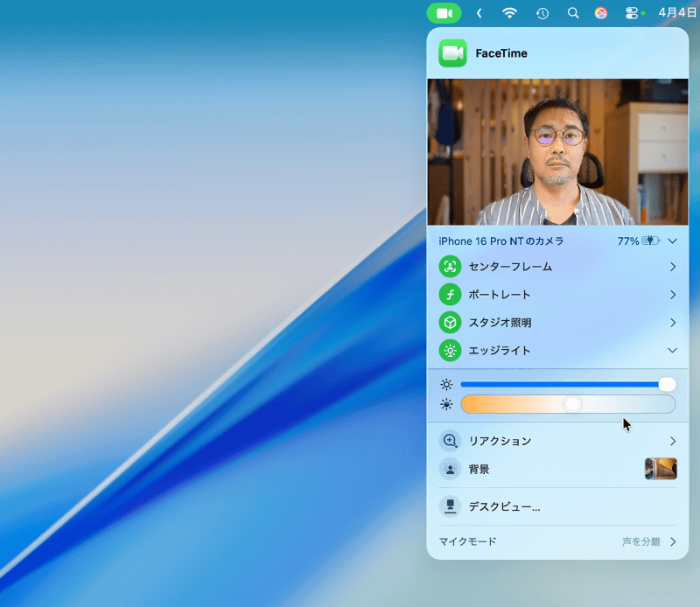Viewport: 700px width, 607px height.
Task: Open Spotlight search magnifier icon
Action: point(573,13)
